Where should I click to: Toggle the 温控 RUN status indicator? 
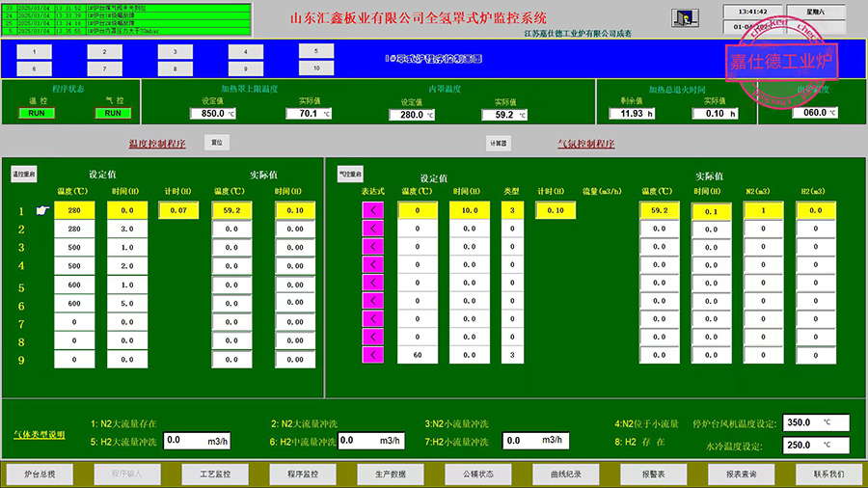tap(37, 113)
